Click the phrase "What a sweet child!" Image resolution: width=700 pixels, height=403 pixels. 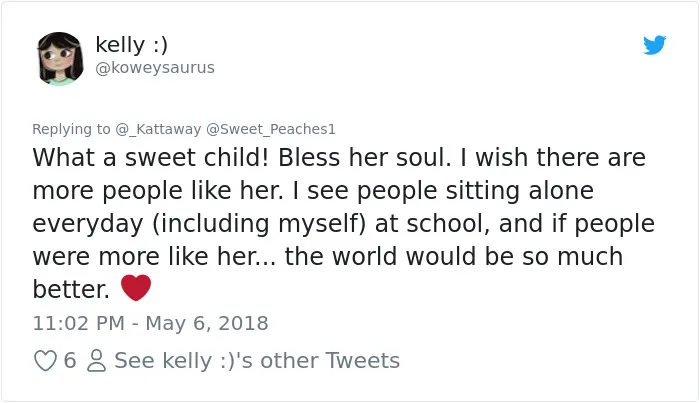click(x=151, y=158)
